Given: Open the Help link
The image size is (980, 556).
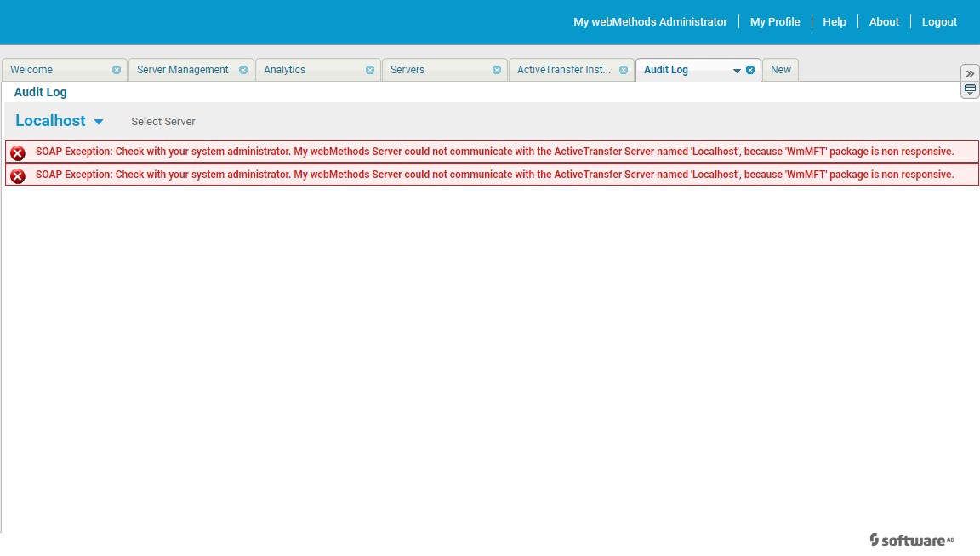Looking at the screenshot, I should tap(835, 22).
